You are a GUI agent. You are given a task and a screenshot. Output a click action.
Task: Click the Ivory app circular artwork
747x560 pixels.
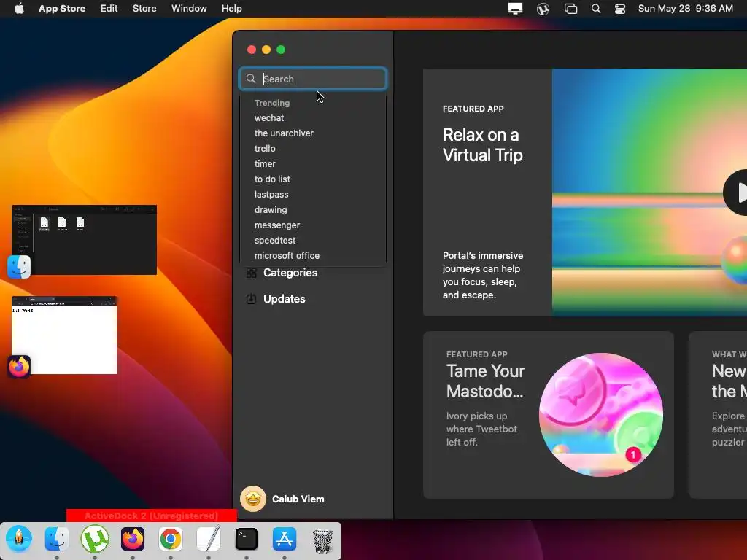tap(601, 415)
